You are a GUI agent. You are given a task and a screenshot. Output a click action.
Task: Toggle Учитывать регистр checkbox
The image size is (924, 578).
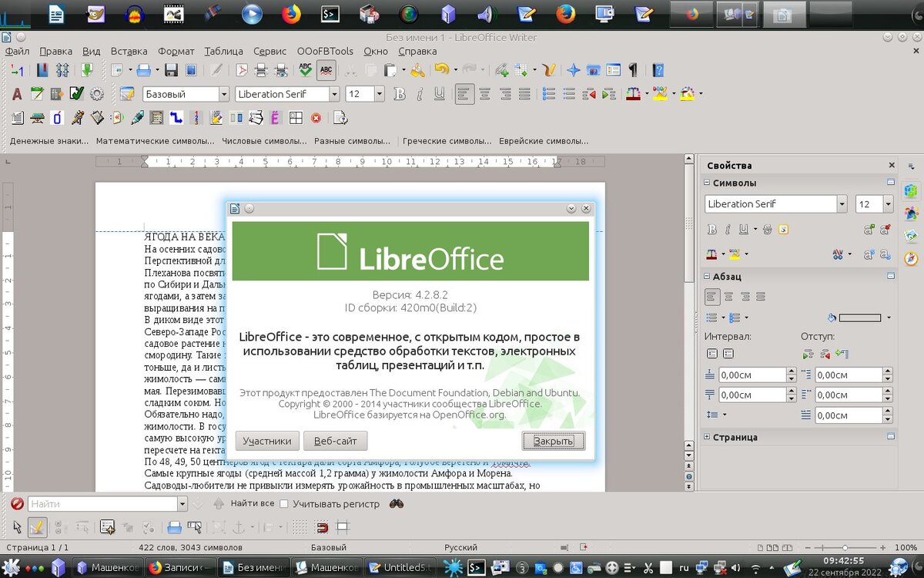(x=283, y=504)
